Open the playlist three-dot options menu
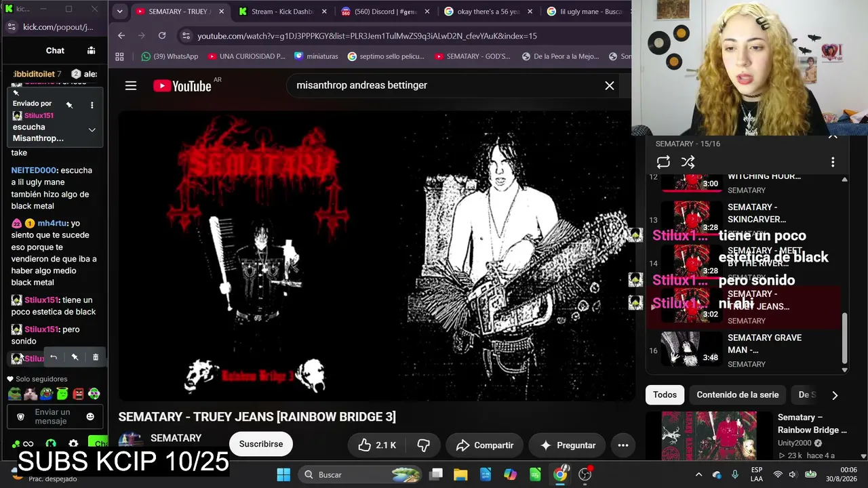Screen dimensions: 868x488 point(833,162)
